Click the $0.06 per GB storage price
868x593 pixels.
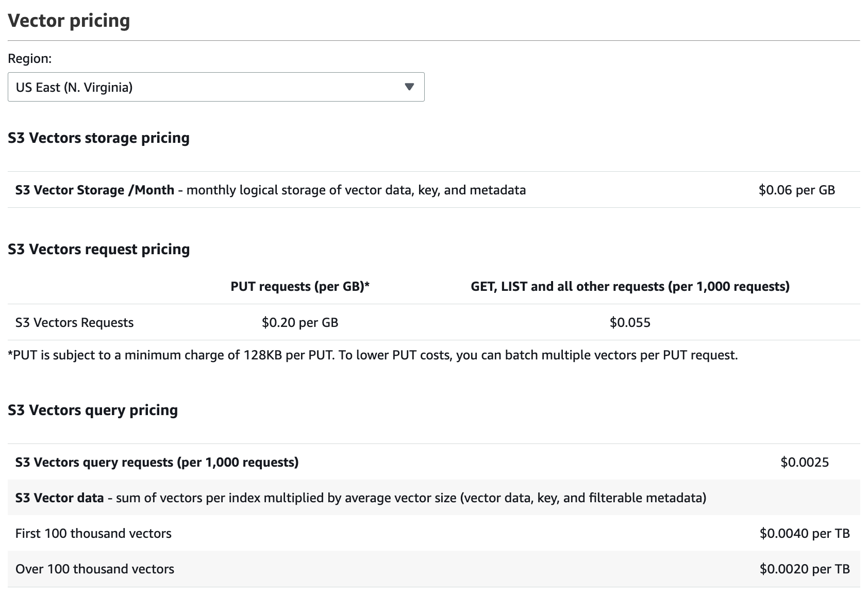pos(796,190)
